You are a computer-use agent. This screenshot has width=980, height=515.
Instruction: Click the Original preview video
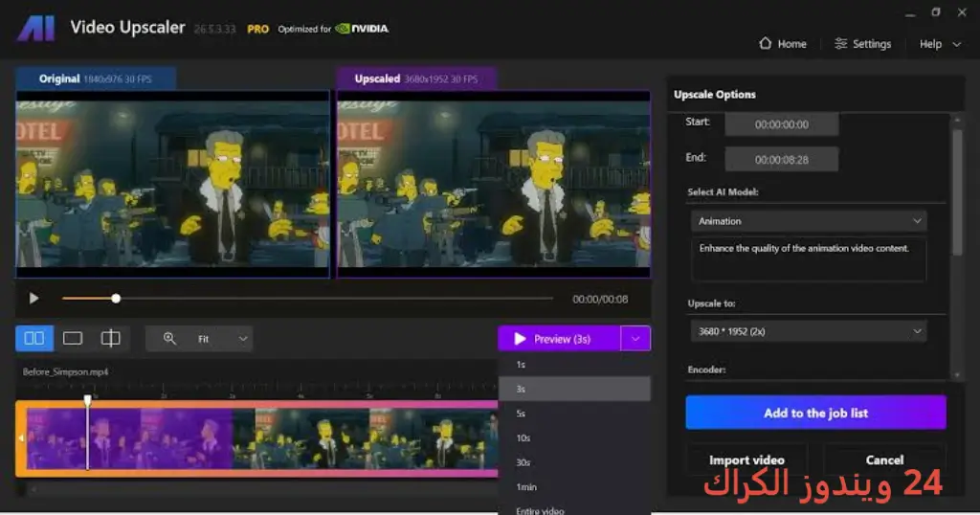[172, 184]
